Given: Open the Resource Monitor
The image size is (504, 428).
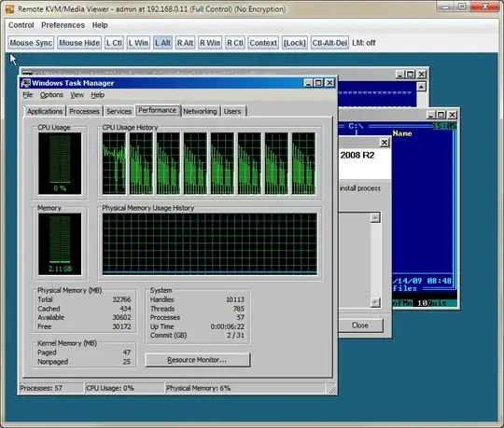Looking at the screenshot, I should [x=197, y=360].
